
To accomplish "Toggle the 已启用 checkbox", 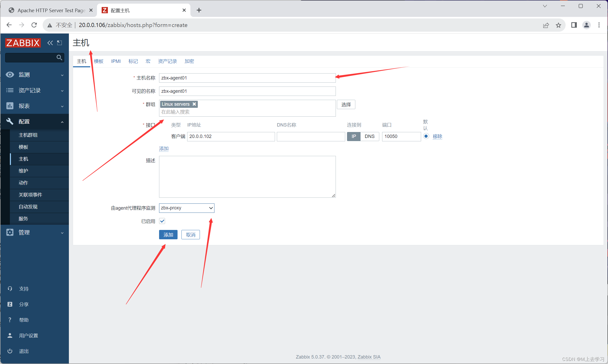I will (x=162, y=221).
